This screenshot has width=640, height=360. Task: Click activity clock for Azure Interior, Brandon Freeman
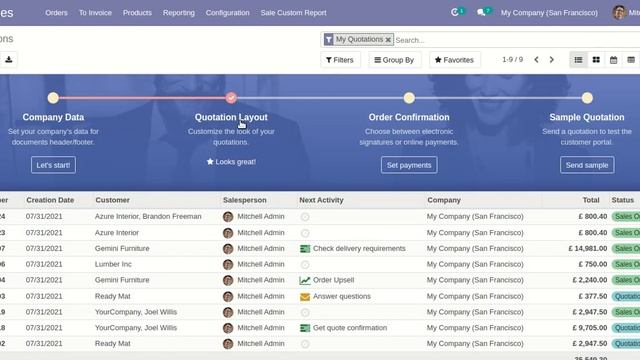(305, 217)
